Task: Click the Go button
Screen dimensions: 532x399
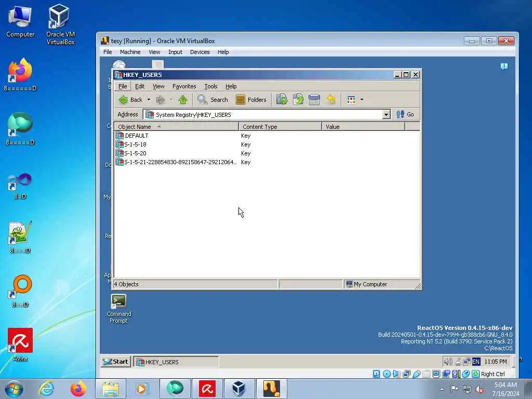Action: tap(405, 115)
